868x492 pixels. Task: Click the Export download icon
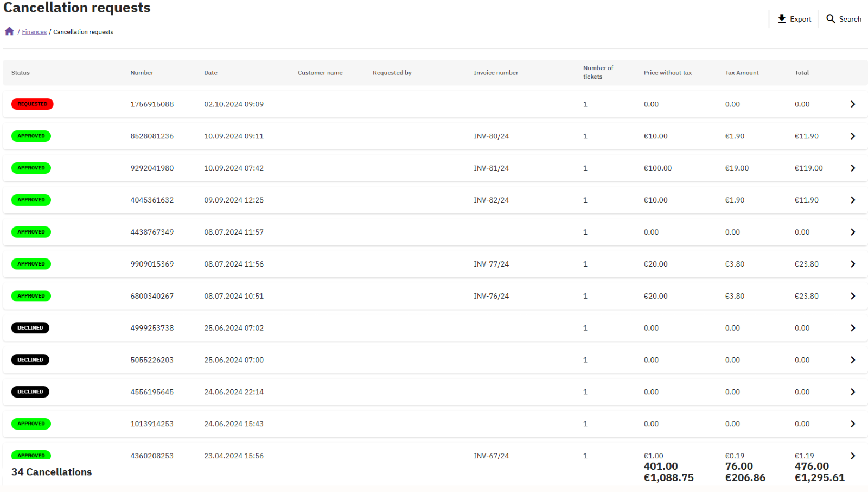coord(782,19)
